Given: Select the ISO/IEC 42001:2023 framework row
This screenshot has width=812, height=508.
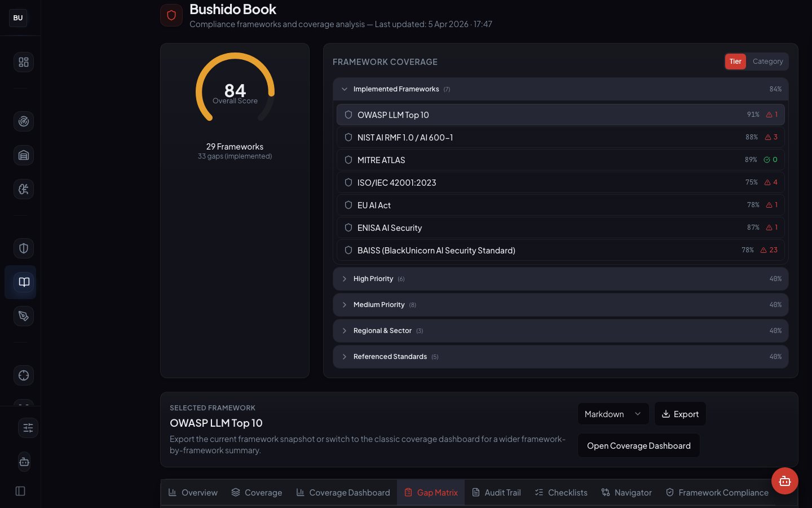Looking at the screenshot, I should tap(561, 182).
